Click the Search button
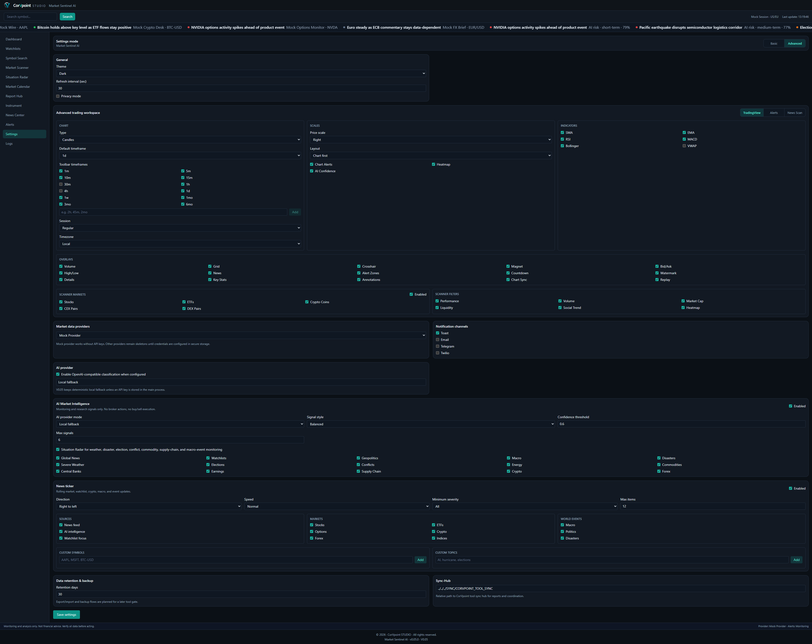Viewport: 812px width, 644px height. [x=67, y=17]
